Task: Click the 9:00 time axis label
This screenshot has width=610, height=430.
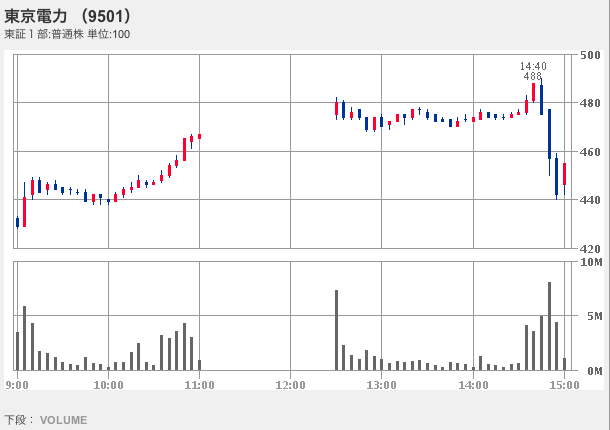Action: pyautogui.click(x=17, y=385)
